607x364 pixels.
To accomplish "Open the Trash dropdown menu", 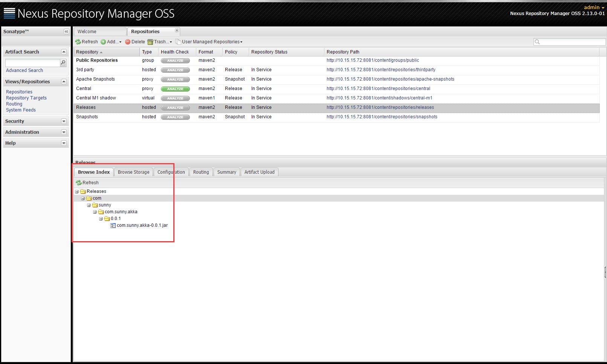I will click(160, 42).
